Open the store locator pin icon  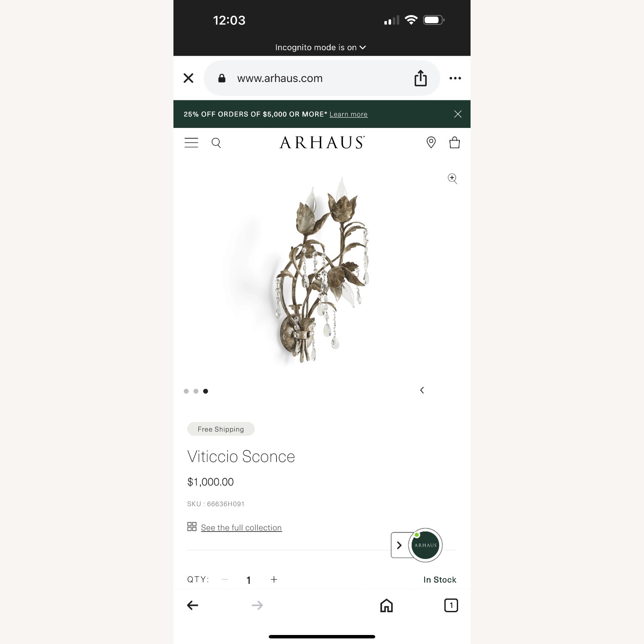431,143
